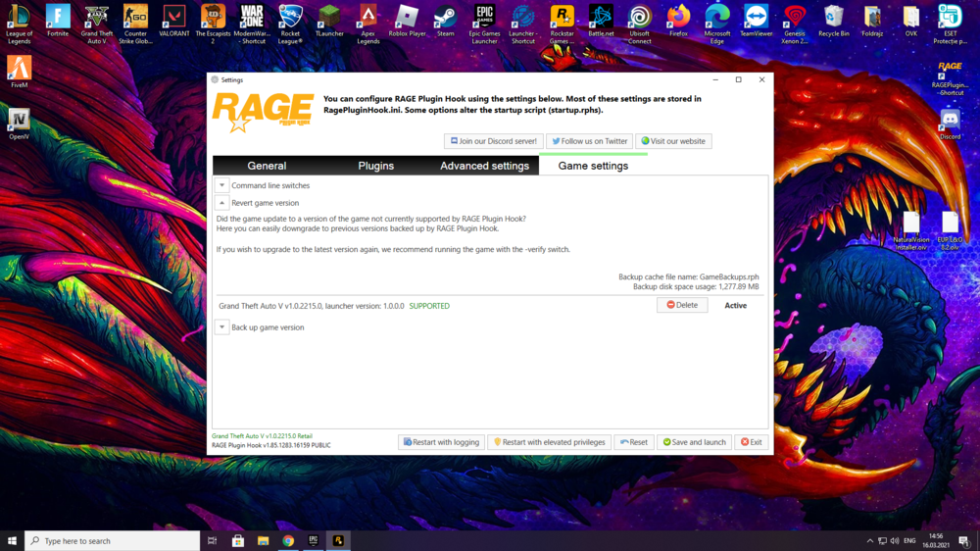Open Roblox Player desktop icon
Image resolution: width=980 pixels, height=551 pixels.
pos(407,22)
